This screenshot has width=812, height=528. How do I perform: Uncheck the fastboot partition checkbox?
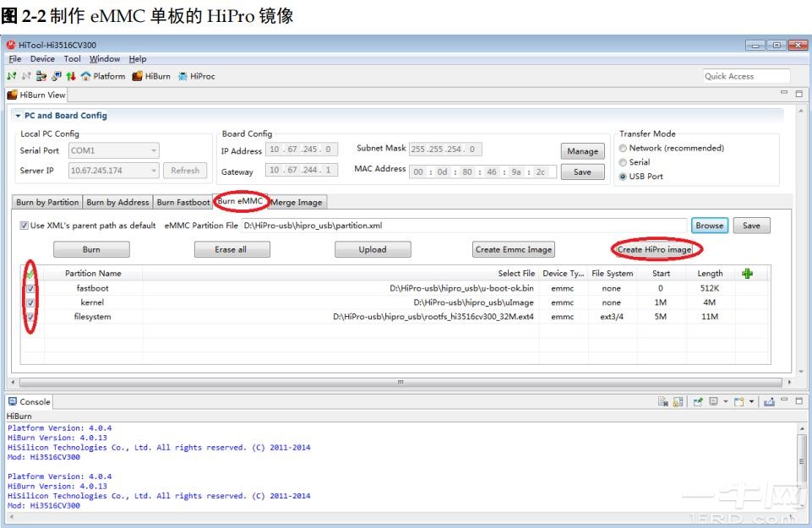coord(30,288)
